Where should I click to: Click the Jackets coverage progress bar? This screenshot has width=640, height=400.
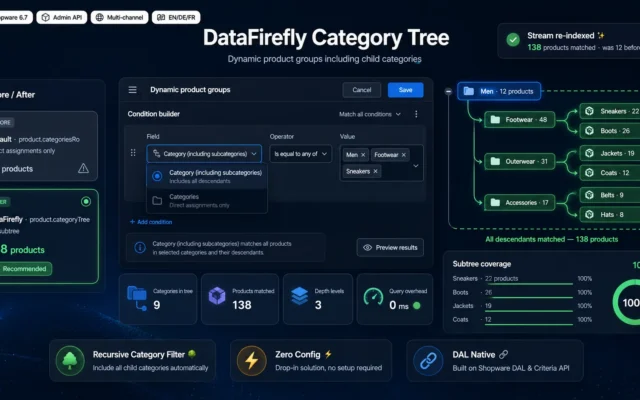529,311
